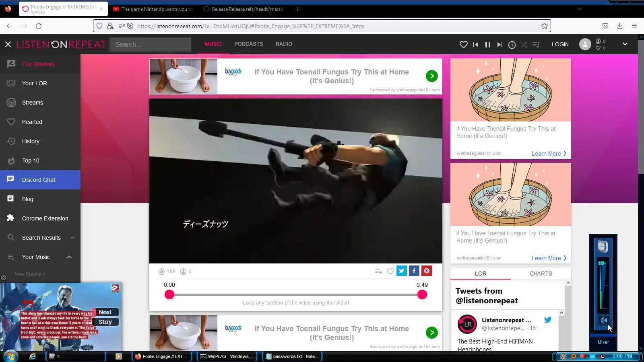
Task: Pause the playing video
Action: (x=488, y=45)
